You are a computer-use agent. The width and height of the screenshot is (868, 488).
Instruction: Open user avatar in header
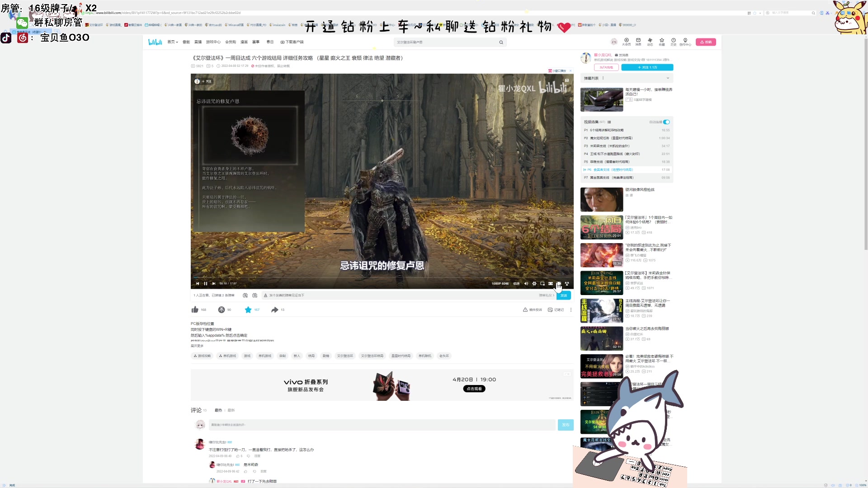point(614,42)
